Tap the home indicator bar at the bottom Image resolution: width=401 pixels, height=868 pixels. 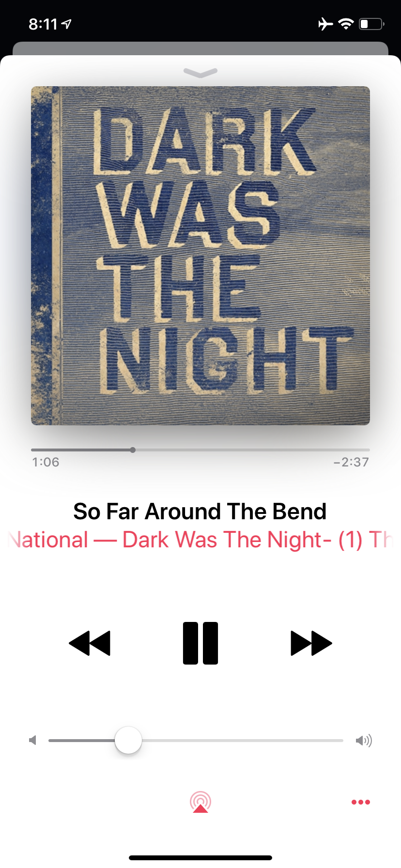pyautogui.click(x=200, y=858)
